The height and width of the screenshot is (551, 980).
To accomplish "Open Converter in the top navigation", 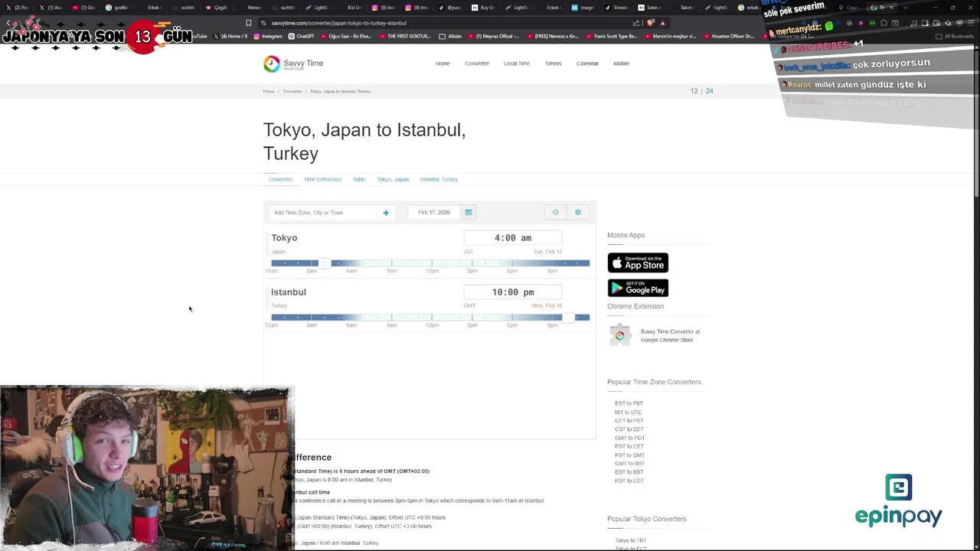I will coord(477,64).
